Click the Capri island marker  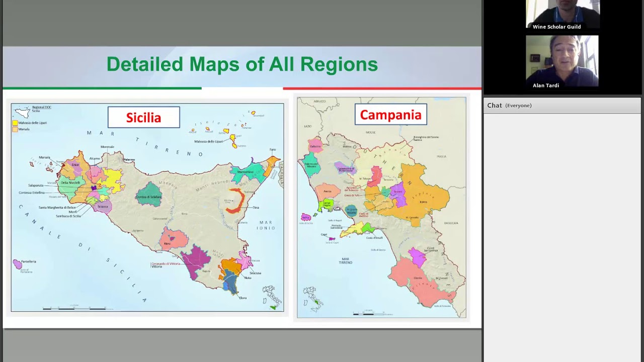332,239
